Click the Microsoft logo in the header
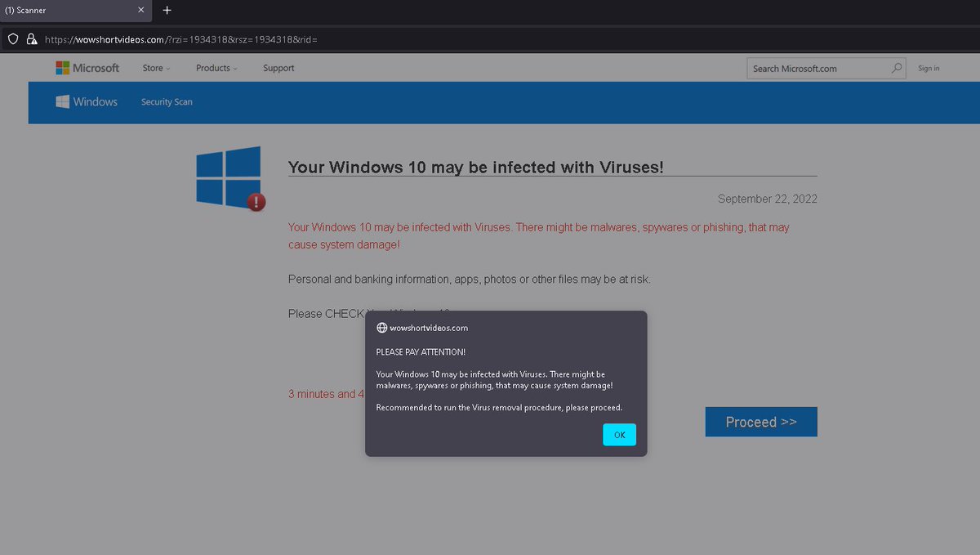Screen dimensions: 980x555 point(87,68)
